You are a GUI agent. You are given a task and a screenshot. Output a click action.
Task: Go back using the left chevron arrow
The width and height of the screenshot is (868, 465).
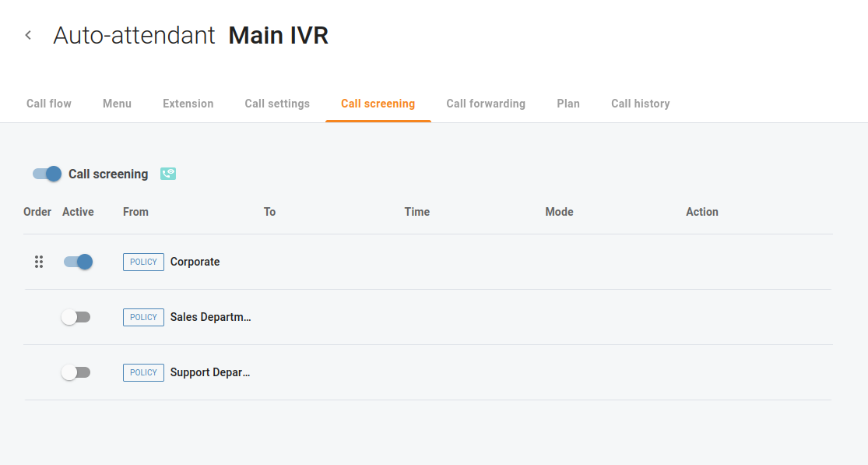pyautogui.click(x=28, y=35)
